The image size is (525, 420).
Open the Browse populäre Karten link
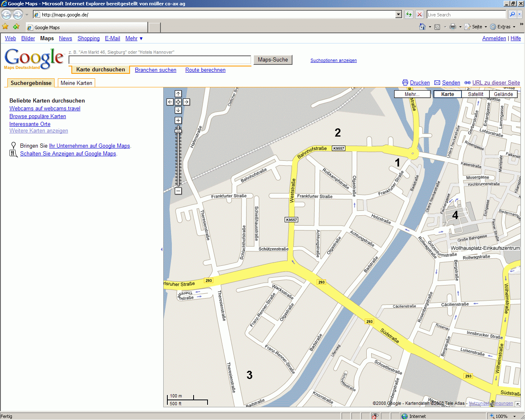pos(38,116)
